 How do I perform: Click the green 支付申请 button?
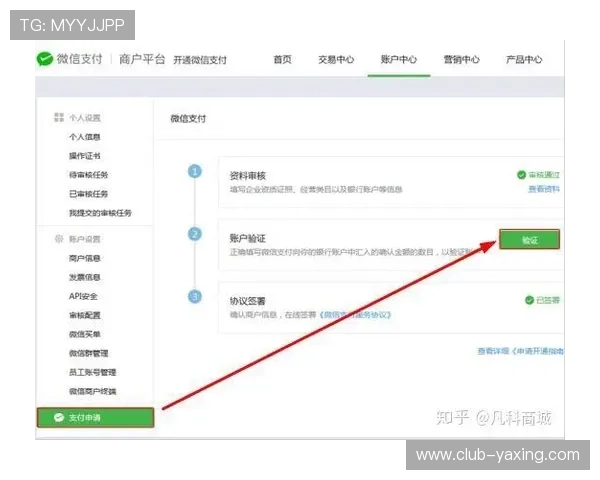[95, 418]
